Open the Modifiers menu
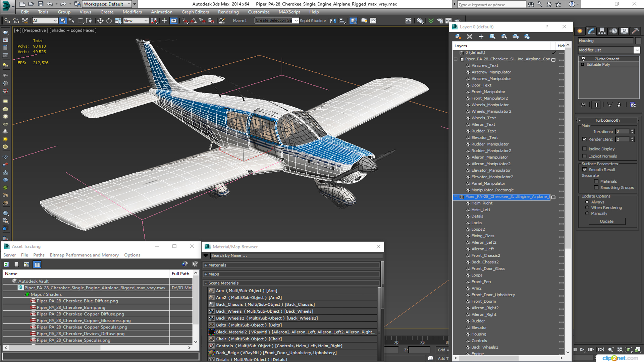Image resolution: width=644 pixels, height=362 pixels. click(132, 12)
